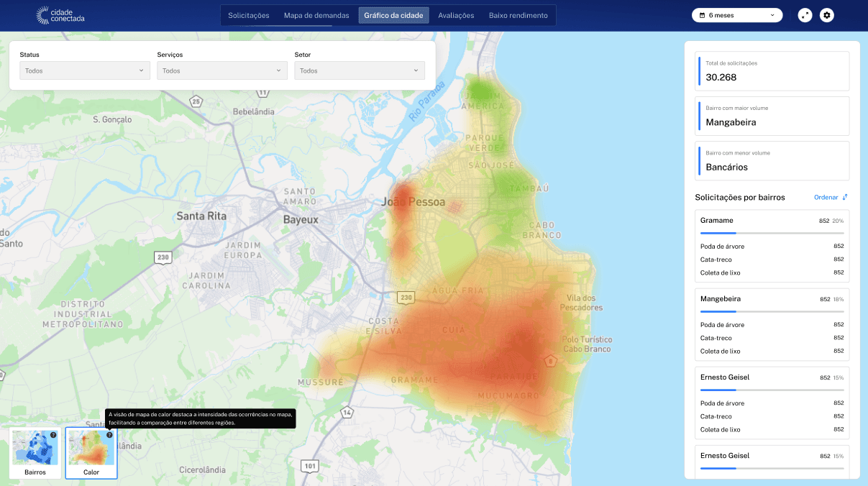This screenshot has width=868, height=486.
Task: Click Coleta de lixo under Gramame
Action: coord(720,272)
